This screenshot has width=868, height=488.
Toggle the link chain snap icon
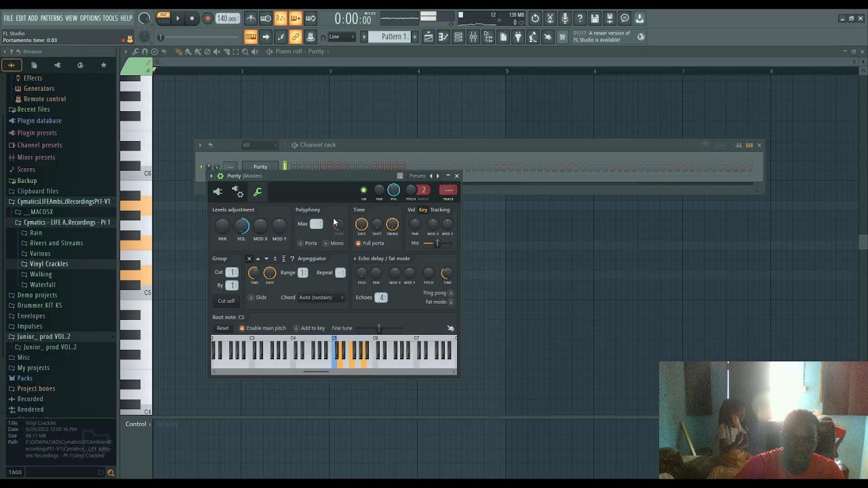[296, 37]
